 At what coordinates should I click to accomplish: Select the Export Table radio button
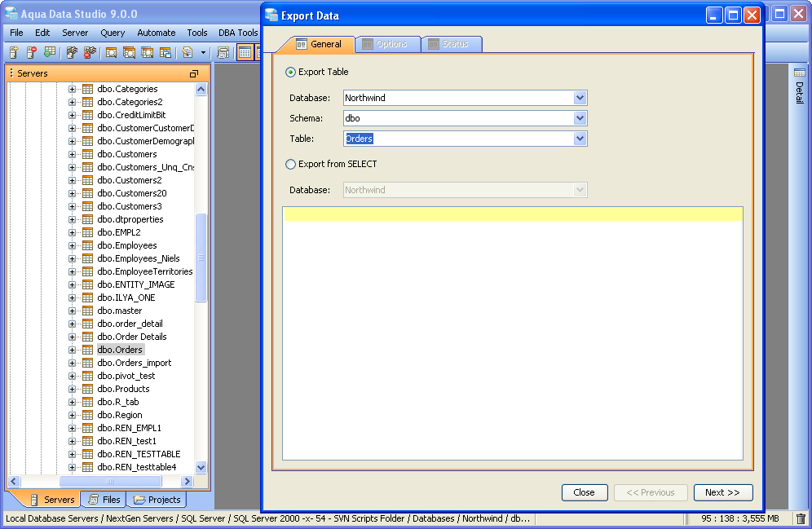[290, 72]
